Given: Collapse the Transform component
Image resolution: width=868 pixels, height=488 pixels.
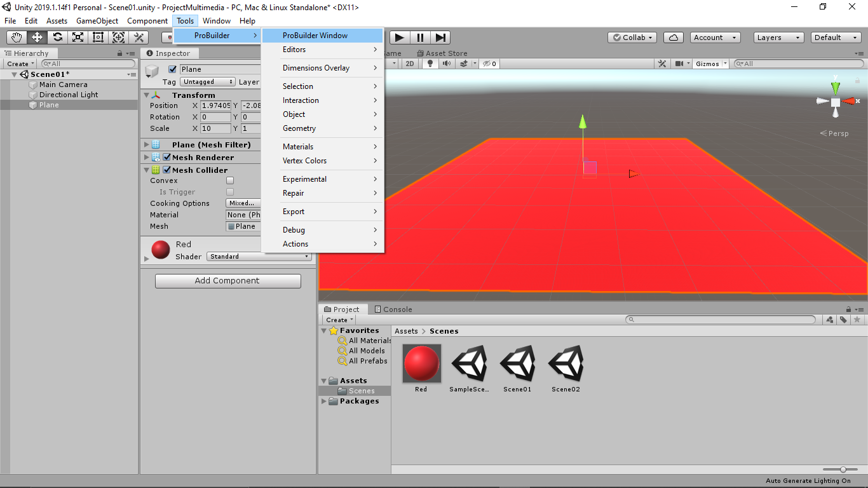Looking at the screenshot, I should (146, 95).
